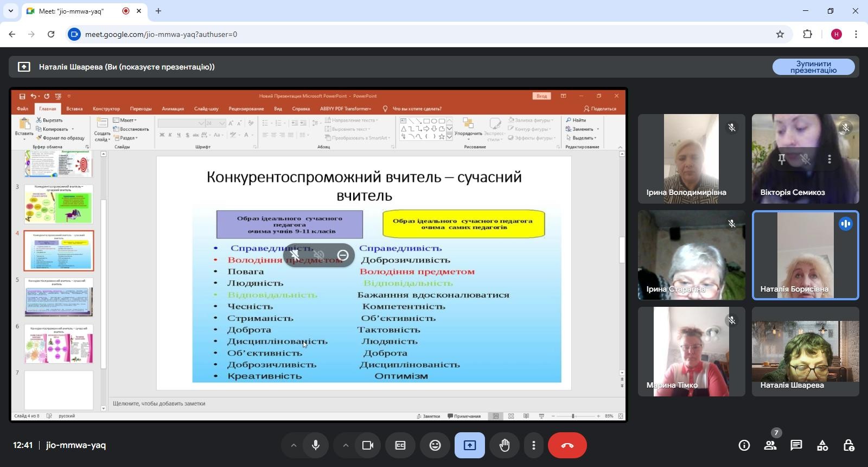Open host controls lock icon
868x467 pixels.
click(x=848, y=445)
